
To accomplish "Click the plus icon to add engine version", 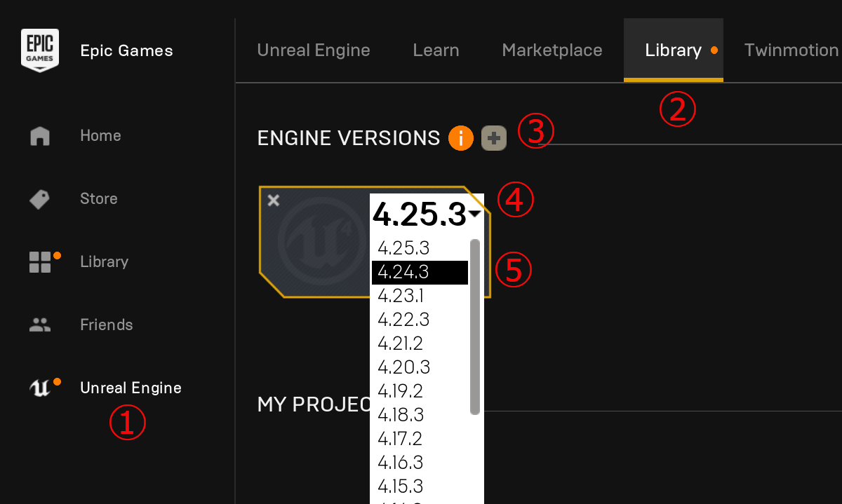I will (494, 138).
